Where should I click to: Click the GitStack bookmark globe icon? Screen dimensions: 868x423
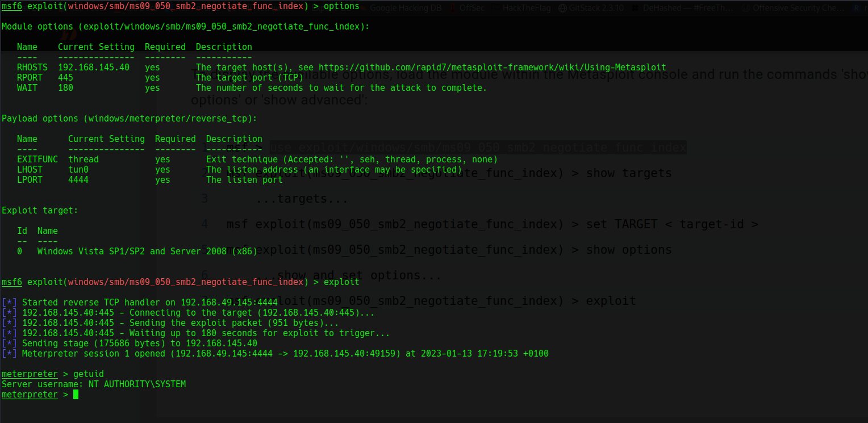(562, 8)
